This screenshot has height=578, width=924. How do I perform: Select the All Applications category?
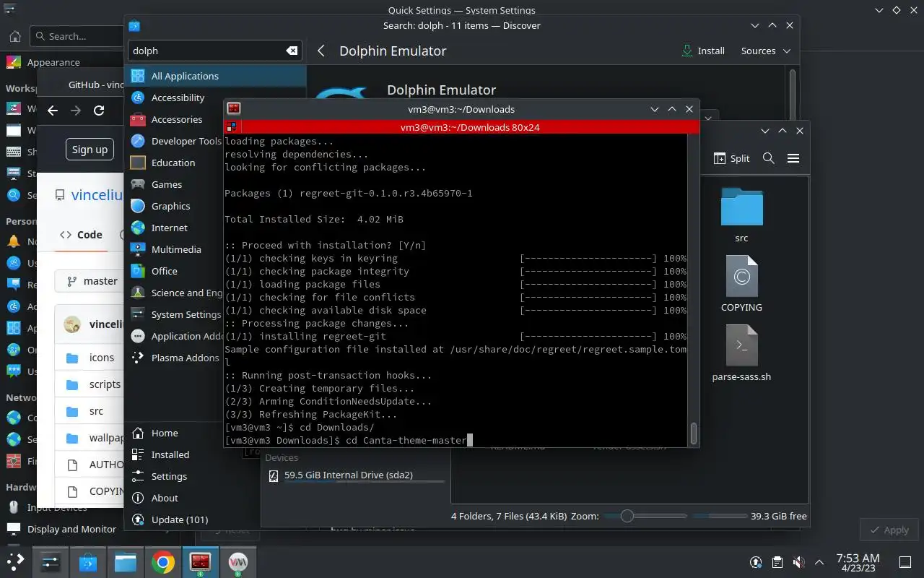(x=216, y=76)
